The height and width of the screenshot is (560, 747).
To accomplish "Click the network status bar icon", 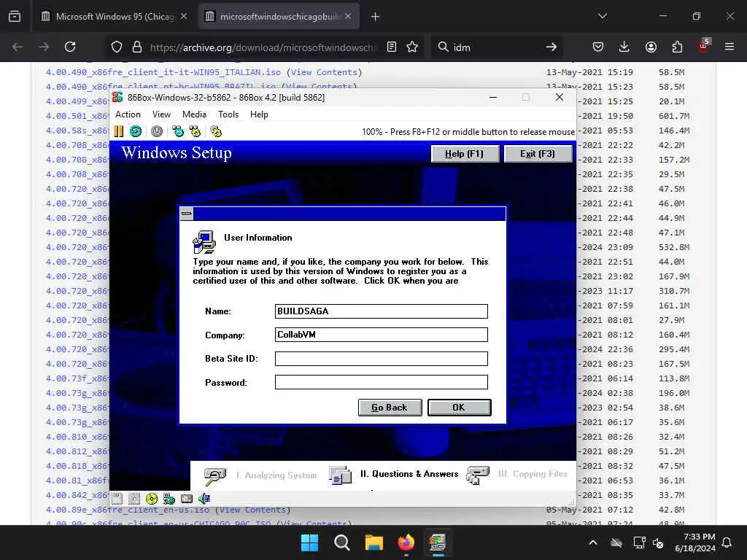I will coord(169,499).
